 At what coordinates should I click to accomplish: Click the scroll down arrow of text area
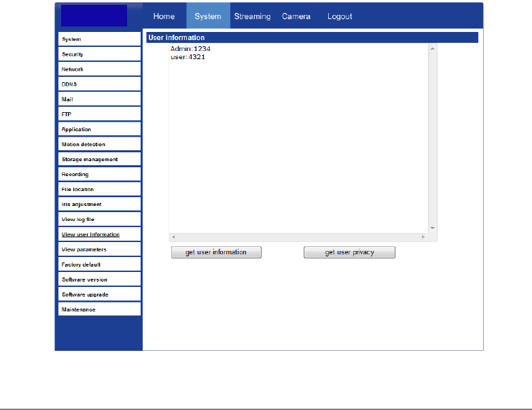pyautogui.click(x=433, y=228)
